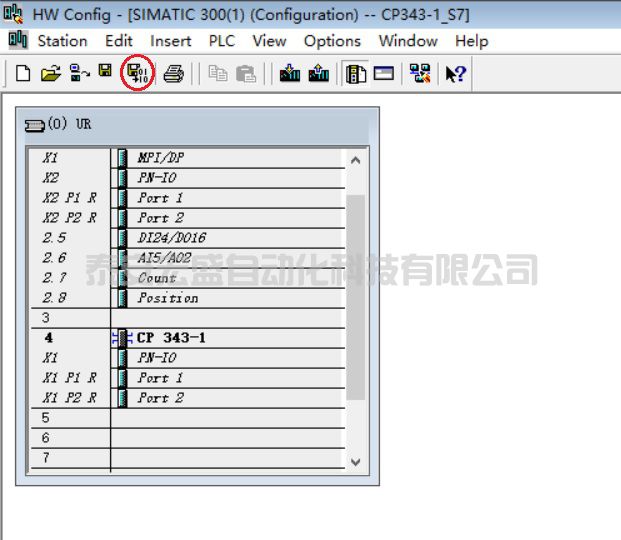Image resolution: width=621 pixels, height=540 pixels.
Task: Click Upload to PG icon
Action: (319, 74)
